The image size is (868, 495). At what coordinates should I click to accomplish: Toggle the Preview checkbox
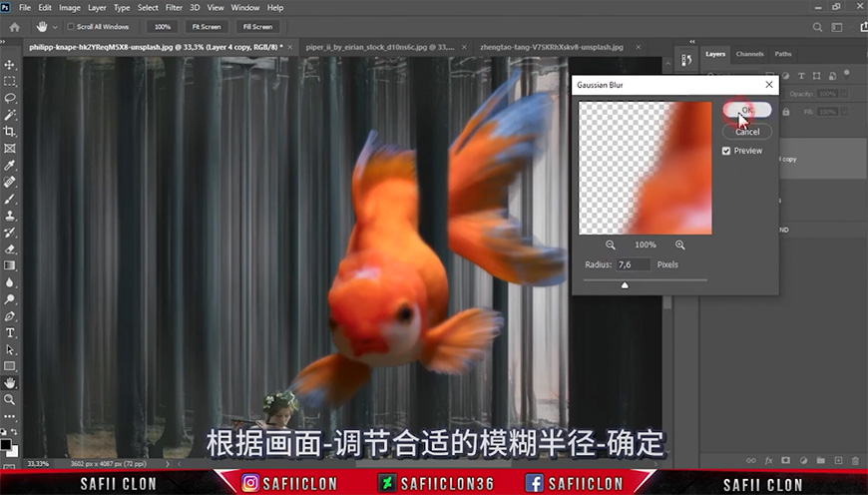pos(726,151)
